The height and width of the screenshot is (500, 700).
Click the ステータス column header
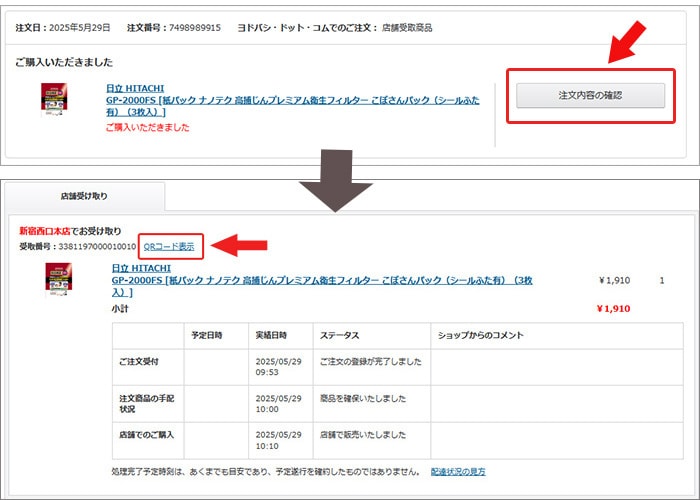[x=339, y=335]
